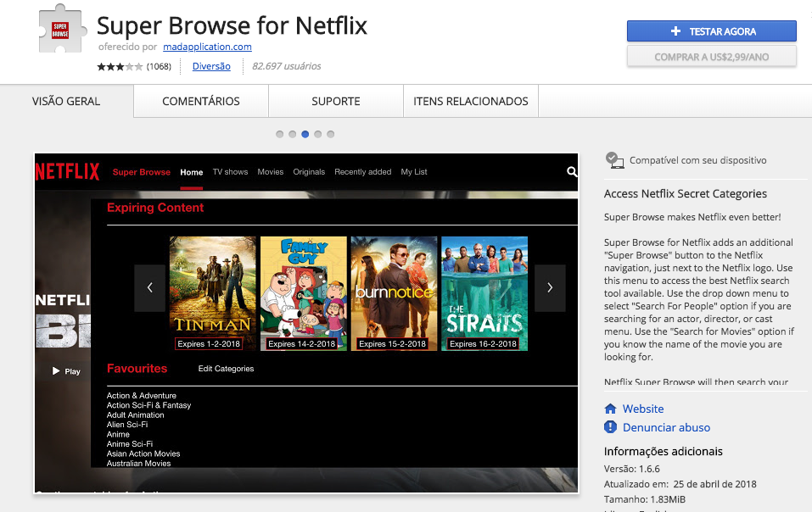The width and height of the screenshot is (812, 512).
Task: Click Edit Categories next to Favourites
Action: pos(226,369)
